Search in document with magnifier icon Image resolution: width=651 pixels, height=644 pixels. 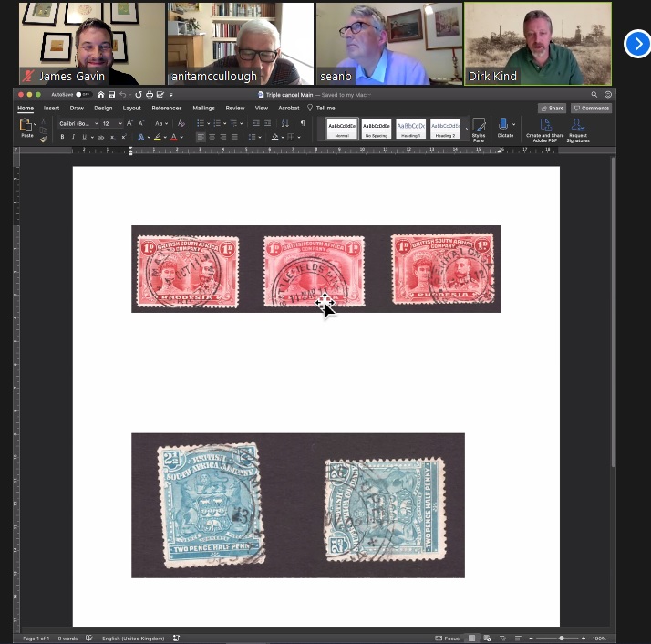pyautogui.click(x=594, y=95)
